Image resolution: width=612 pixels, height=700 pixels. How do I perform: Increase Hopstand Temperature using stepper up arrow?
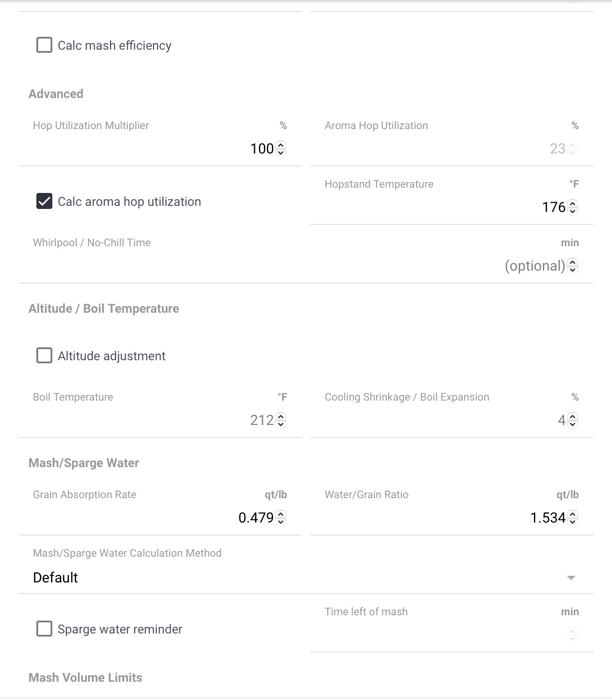coord(573,203)
